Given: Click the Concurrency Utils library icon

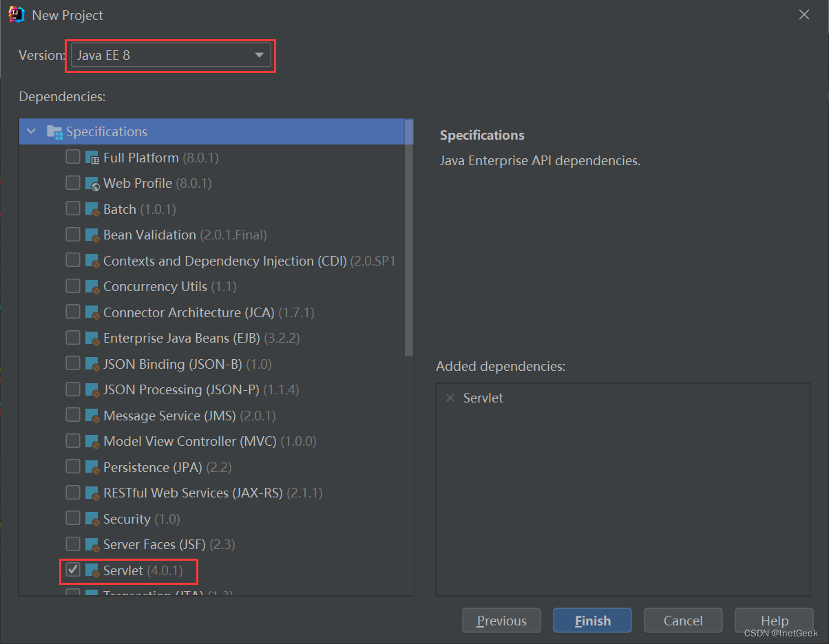Looking at the screenshot, I should [93, 287].
